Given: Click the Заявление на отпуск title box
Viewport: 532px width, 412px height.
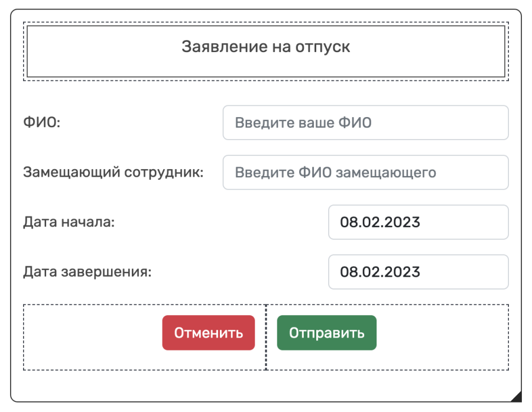Looking at the screenshot, I should (x=266, y=51).
